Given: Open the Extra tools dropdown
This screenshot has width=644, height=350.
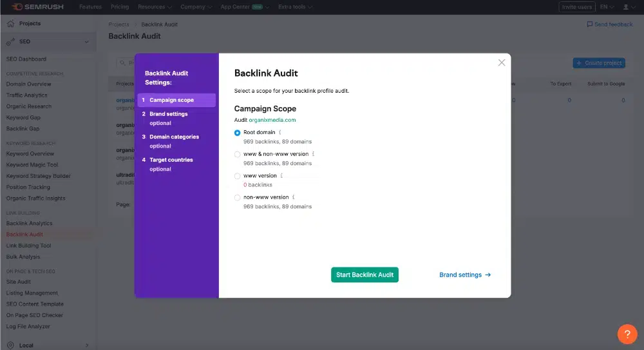Looking at the screenshot, I should (296, 7).
